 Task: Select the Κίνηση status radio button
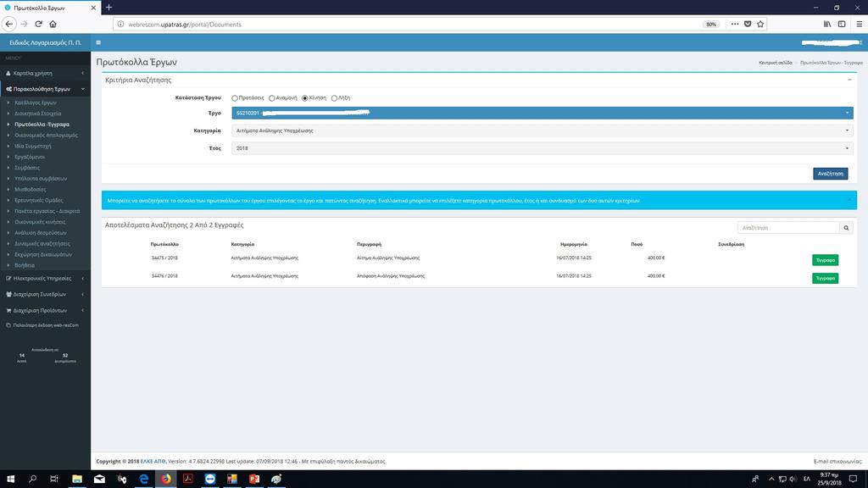pos(305,98)
